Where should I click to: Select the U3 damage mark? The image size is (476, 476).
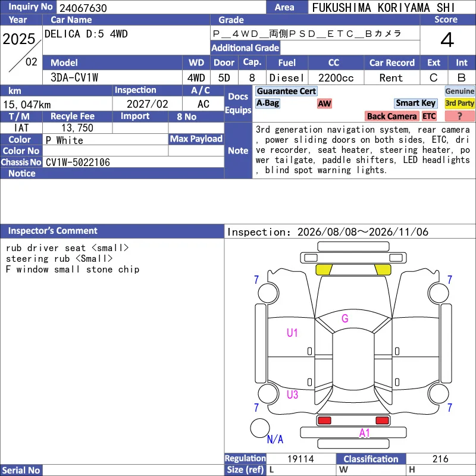pyautogui.click(x=292, y=394)
